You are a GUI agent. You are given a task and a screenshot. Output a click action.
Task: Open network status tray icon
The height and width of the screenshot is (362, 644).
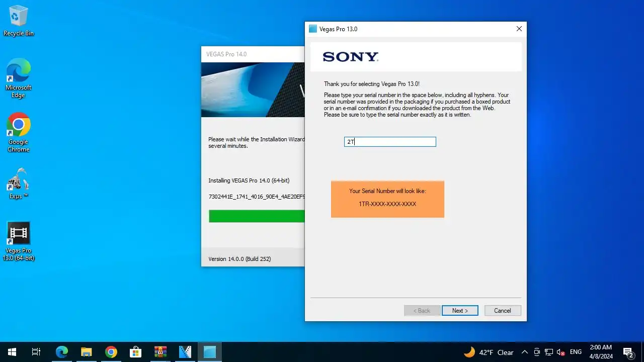549,352
